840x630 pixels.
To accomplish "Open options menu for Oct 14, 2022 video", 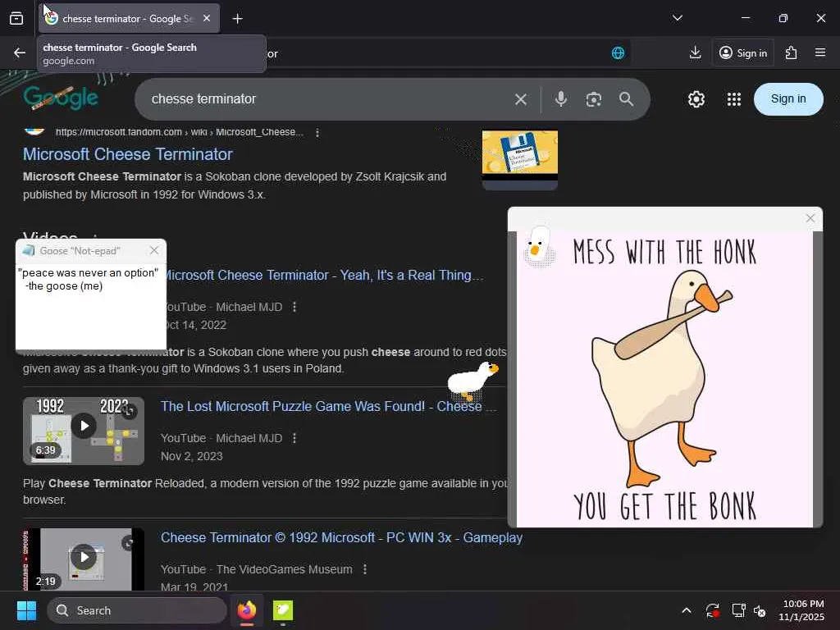I will coord(294,307).
